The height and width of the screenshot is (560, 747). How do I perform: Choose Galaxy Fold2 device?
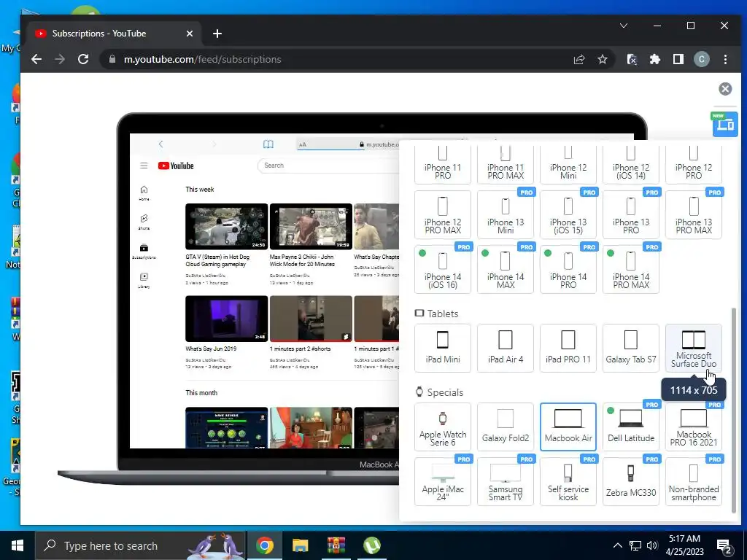[506, 427]
